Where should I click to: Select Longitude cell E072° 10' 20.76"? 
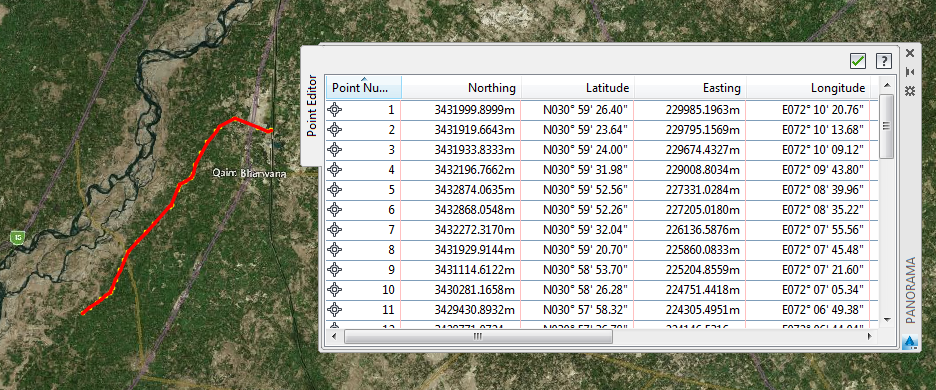(808, 110)
